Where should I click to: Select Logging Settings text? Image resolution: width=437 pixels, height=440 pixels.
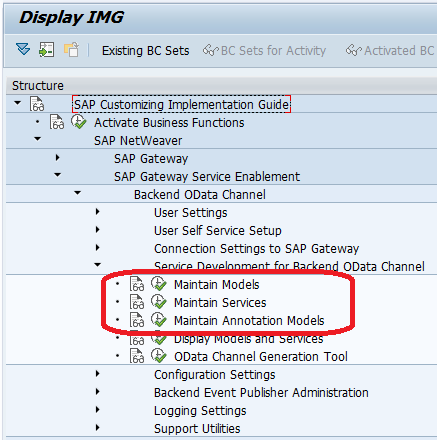(x=200, y=411)
